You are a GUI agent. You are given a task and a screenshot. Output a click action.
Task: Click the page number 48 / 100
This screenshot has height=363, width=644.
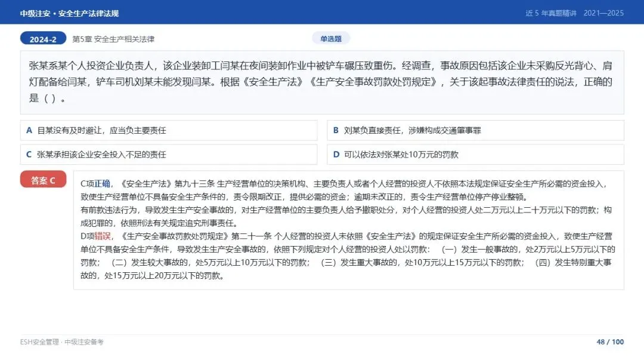click(x=610, y=342)
